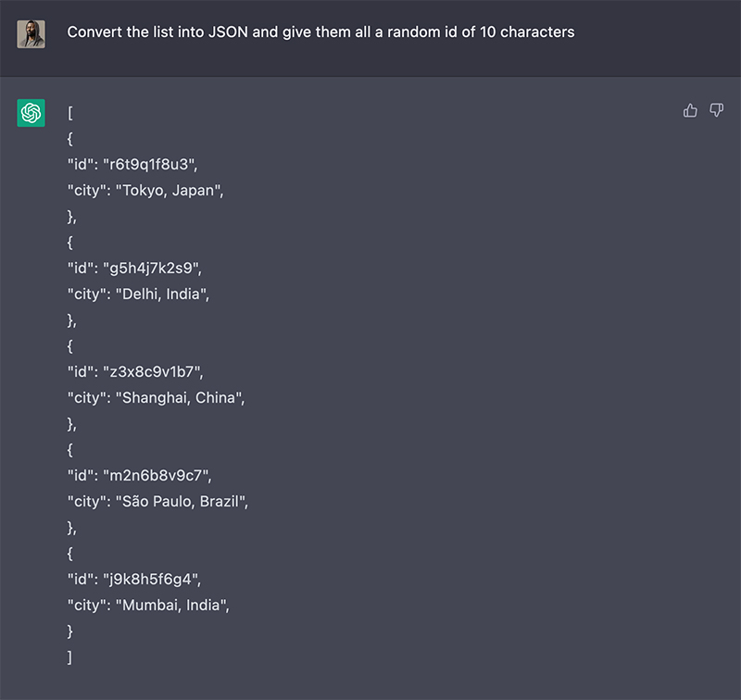Click the "Mumbai, India" city line

pyautogui.click(x=149, y=606)
